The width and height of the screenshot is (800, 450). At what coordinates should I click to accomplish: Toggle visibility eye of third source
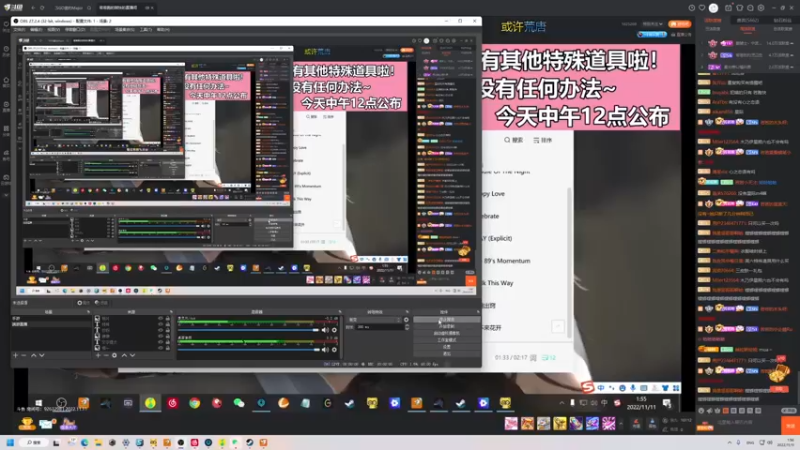click(160, 330)
